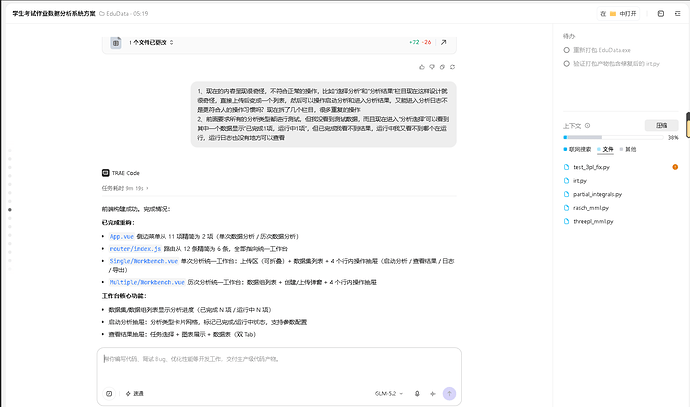Click the 在…中打开 button
The image size is (690, 407).
pos(618,14)
